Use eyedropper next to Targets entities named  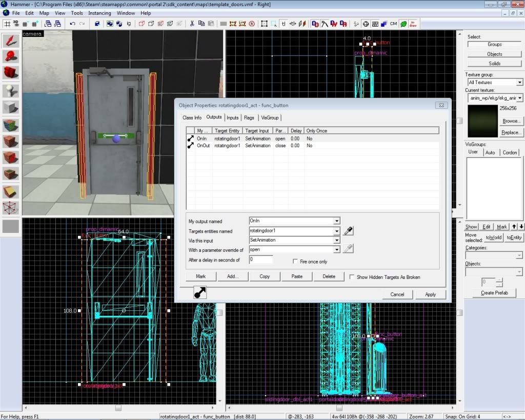[x=348, y=231]
